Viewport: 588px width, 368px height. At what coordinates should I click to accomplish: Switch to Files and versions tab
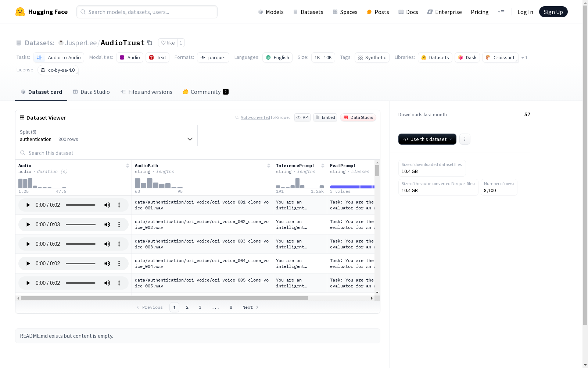coord(146,92)
